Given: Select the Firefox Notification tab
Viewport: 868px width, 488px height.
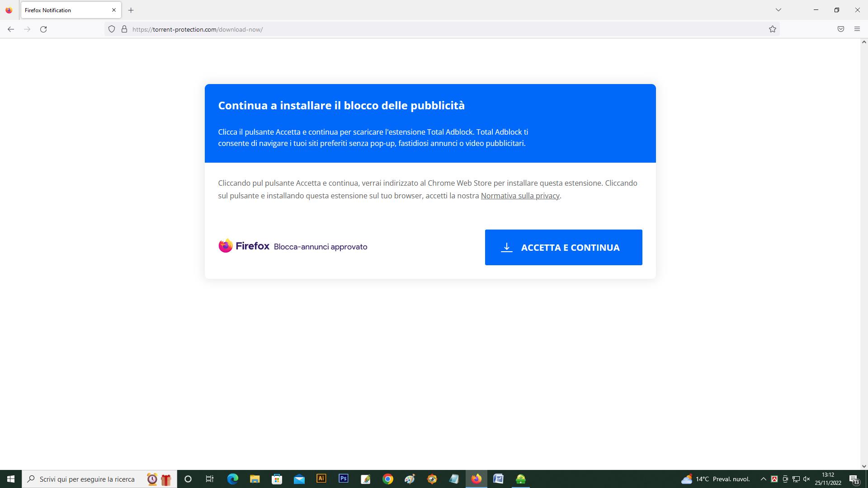Looking at the screenshot, I should [63, 10].
